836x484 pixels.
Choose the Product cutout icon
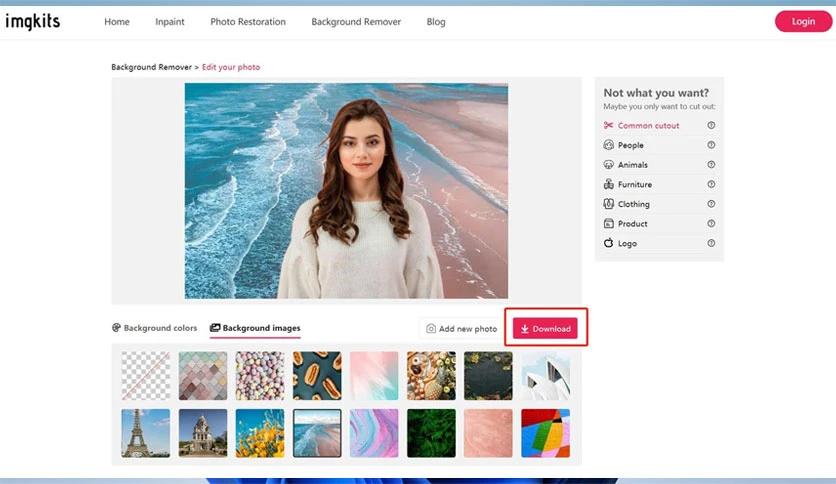[x=608, y=224]
